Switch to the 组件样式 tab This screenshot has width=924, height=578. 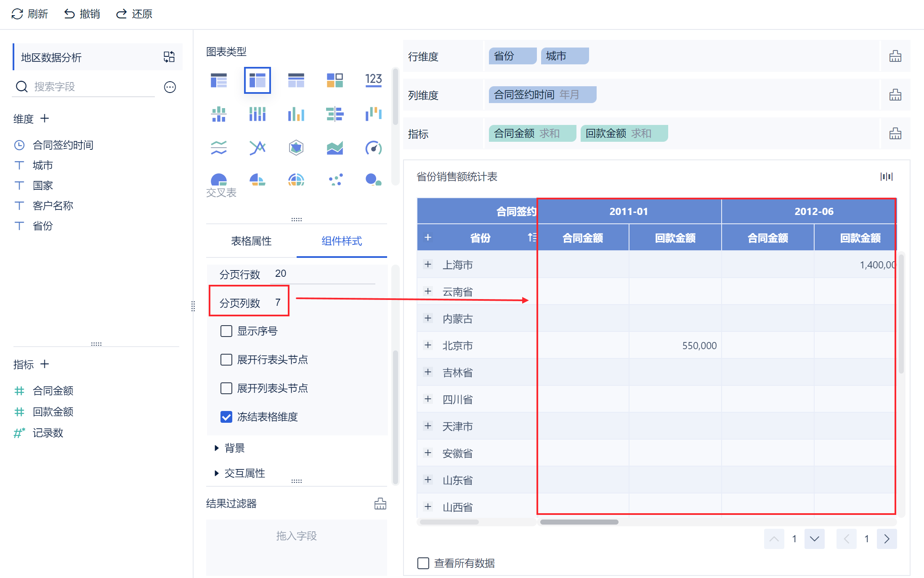click(x=342, y=241)
